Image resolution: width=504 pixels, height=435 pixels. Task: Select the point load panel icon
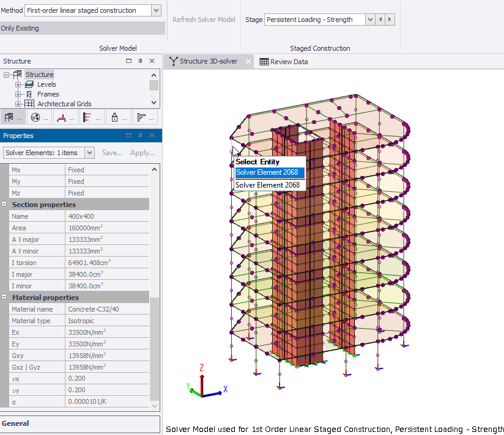click(115, 117)
